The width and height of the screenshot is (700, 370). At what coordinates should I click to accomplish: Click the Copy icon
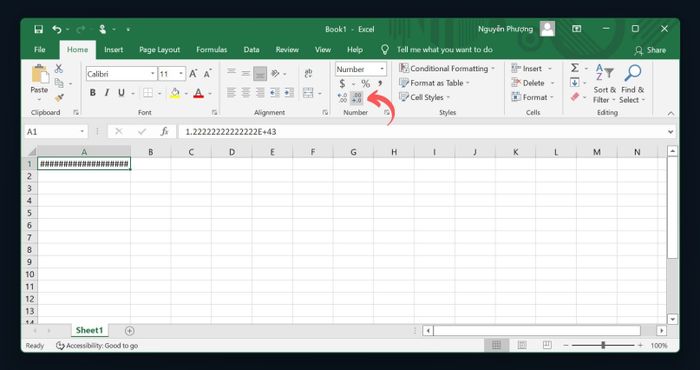[x=59, y=83]
